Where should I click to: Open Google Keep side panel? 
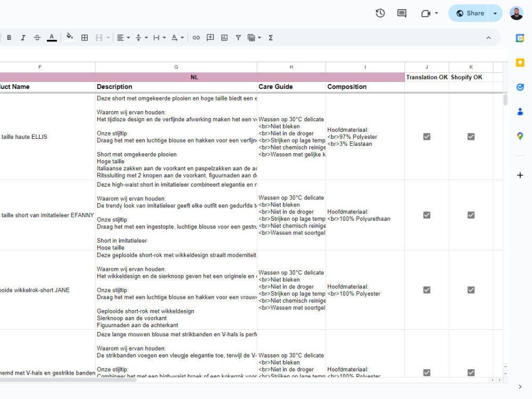(x=520, y=62)
